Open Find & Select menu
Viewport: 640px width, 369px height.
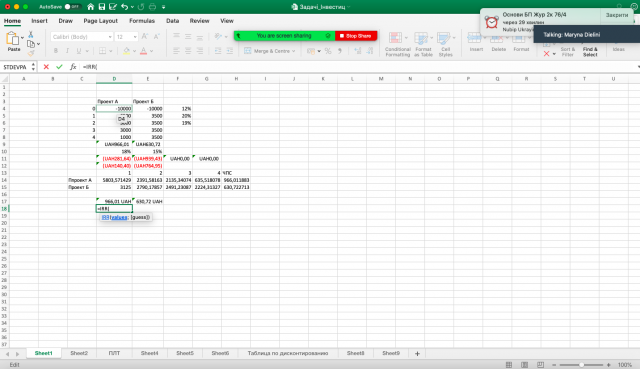[590, 52]
